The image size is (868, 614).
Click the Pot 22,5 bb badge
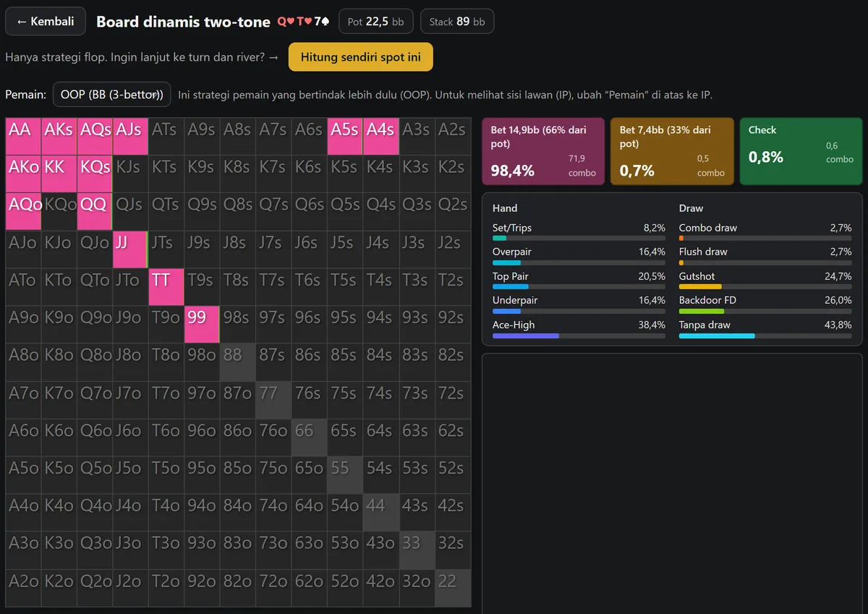click(376, 22)
